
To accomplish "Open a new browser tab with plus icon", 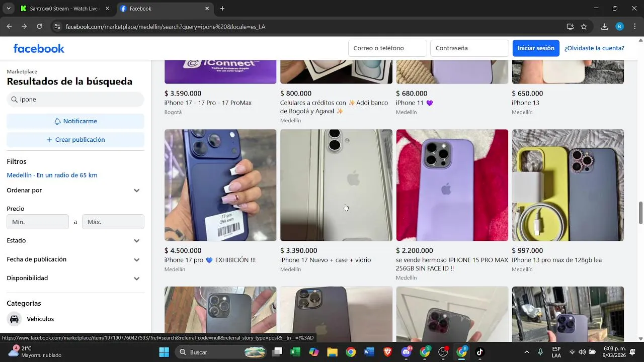I will (x=222, y=9).
